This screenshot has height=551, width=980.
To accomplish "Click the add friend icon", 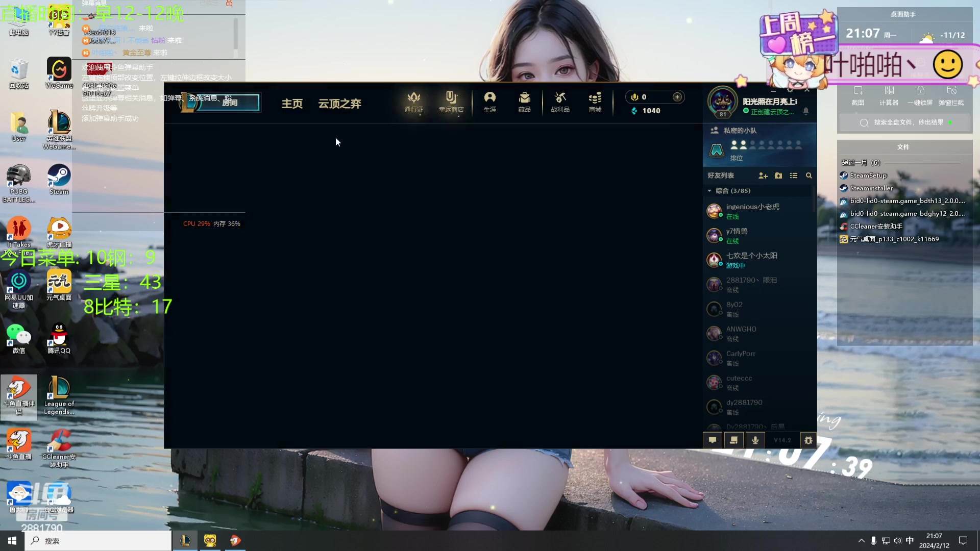I will pos(763,176).
